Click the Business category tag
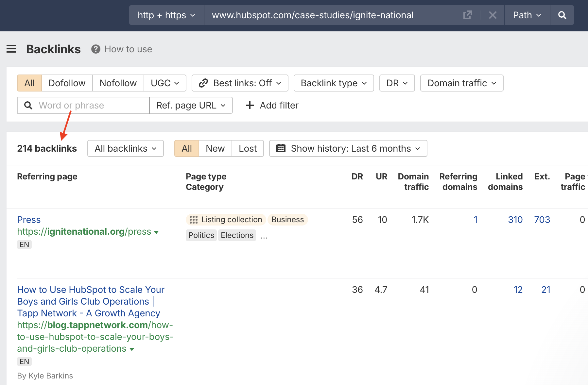588x385 pixels. (288, 220)
